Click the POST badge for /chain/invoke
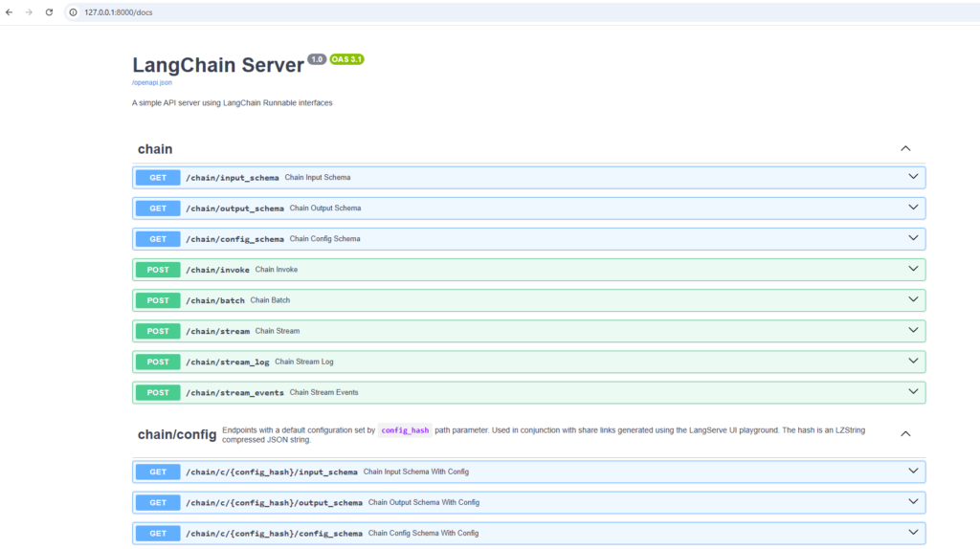The image size is (980, 549). [158, 270]
